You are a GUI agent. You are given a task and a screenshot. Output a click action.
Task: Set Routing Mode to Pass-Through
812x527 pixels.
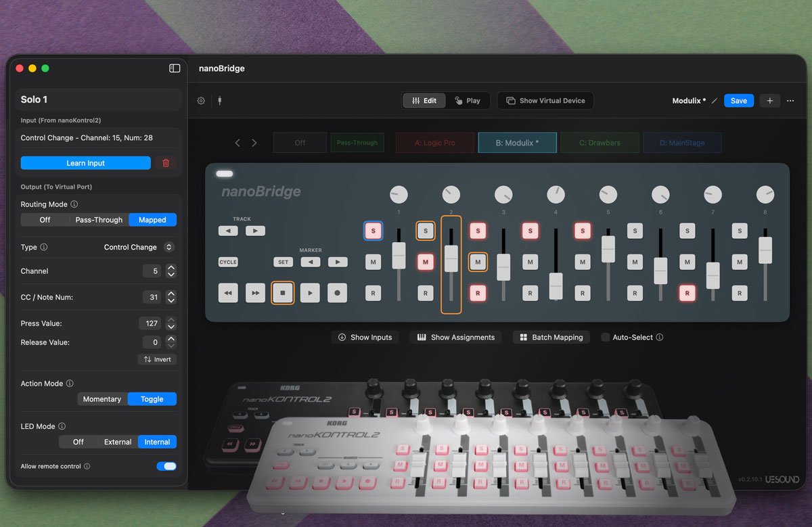[99, 220]
